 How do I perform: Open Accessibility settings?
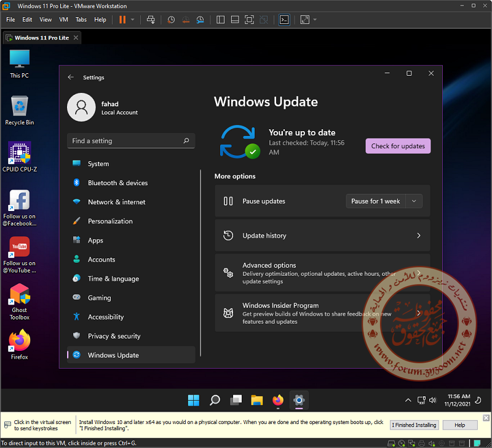tap(131, 317)
